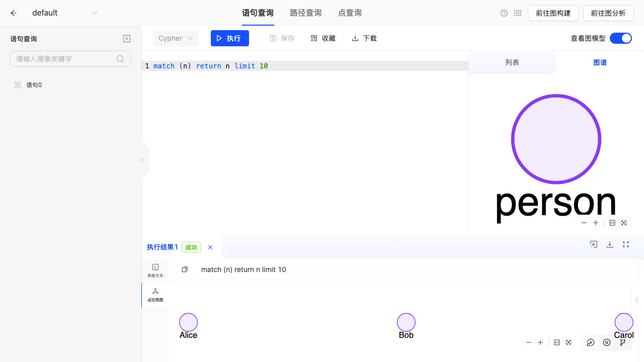Expand result panel to fullscreen

(626, 244)
